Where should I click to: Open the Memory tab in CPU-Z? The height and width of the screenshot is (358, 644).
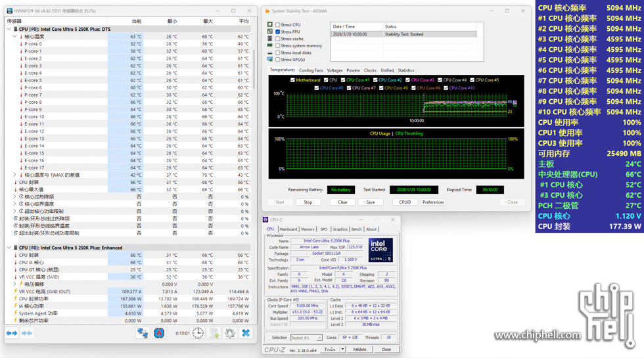coord(308,229)
